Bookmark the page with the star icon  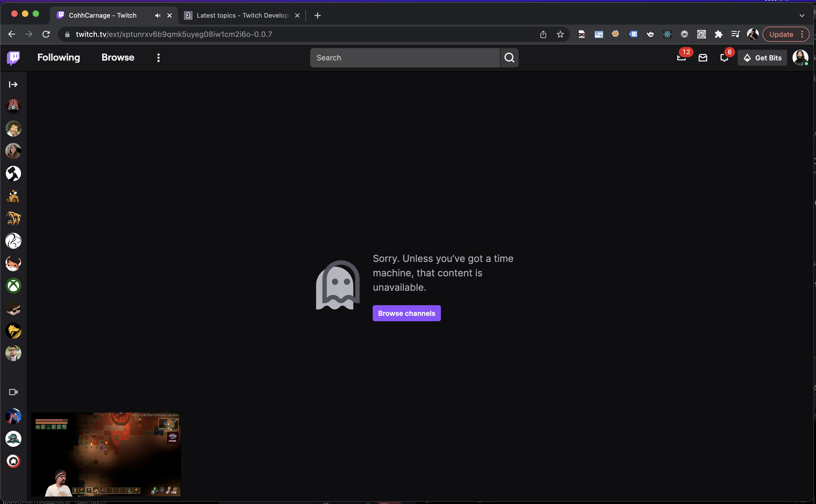coord(560,34)
